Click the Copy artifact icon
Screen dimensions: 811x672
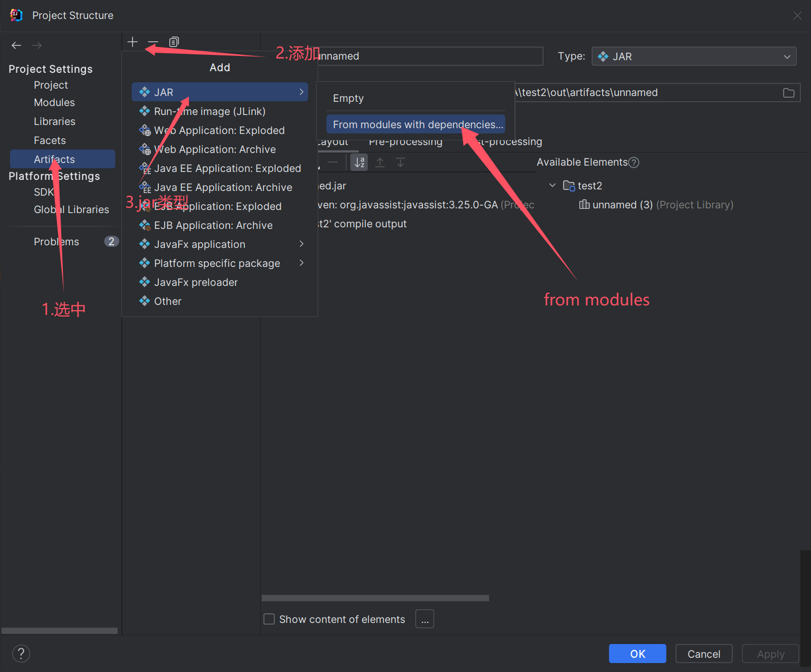pyautogui.click(x=174, y=42)
